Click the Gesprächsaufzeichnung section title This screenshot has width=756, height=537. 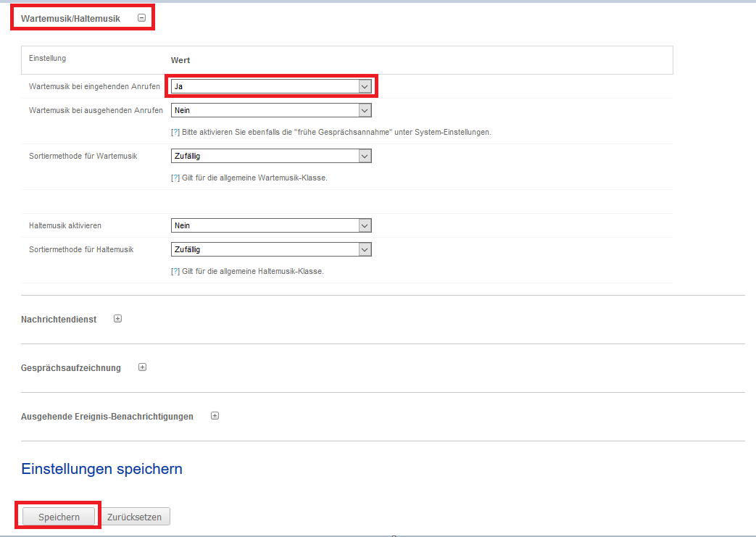[x=71, y=368]
